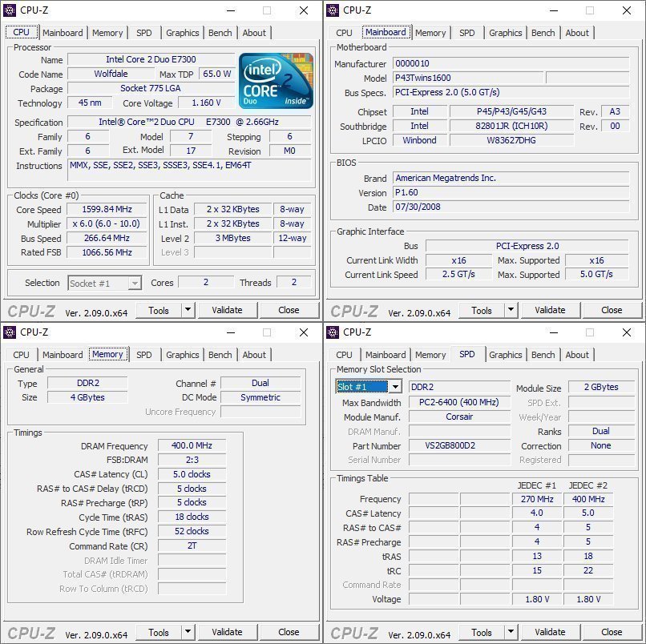
Task: Click the Close button in the CPU-tab window
Action: coord(289,310)
